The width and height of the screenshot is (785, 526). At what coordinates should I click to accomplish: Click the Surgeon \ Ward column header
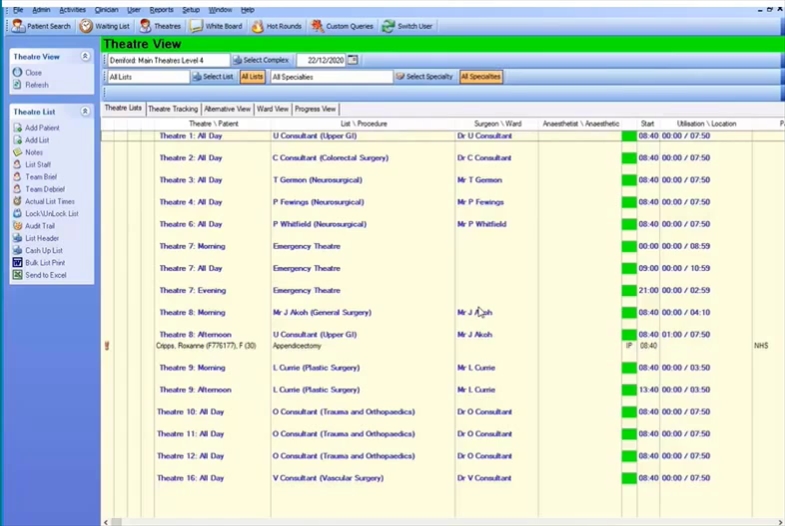498,124
